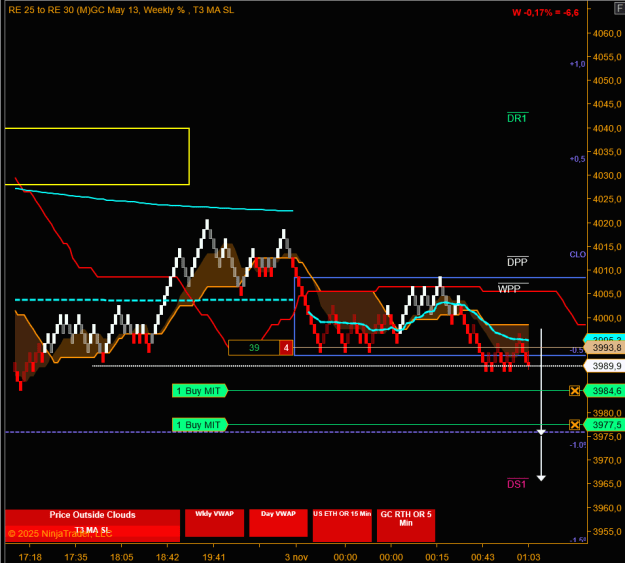Image resolution: width=625 pixels, height=563 pixels.
Task: Click the F icon in top-right corner
Action: (620, 8)
